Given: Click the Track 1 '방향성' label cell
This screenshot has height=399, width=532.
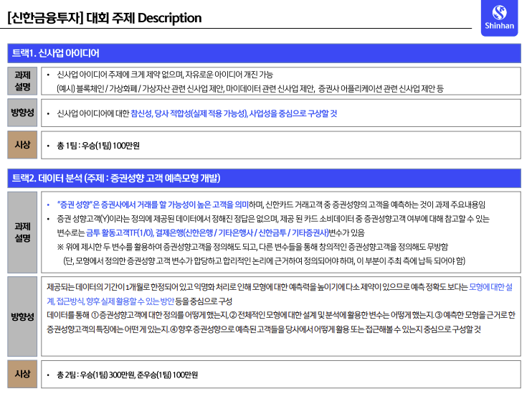Looking at the screenshot, I should (x=22, y=113).
